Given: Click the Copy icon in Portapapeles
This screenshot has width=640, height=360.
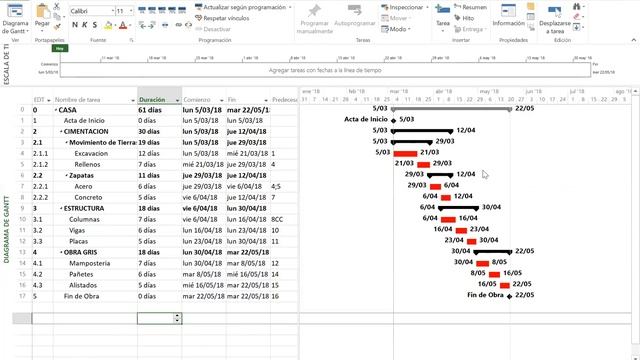Looking at the screenshot, I should coord(57,17).
